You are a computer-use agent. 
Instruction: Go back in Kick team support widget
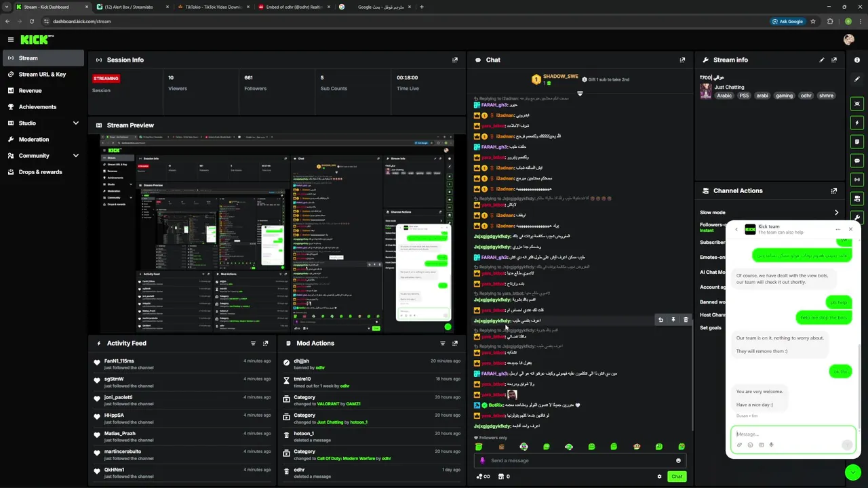point(736,229)
